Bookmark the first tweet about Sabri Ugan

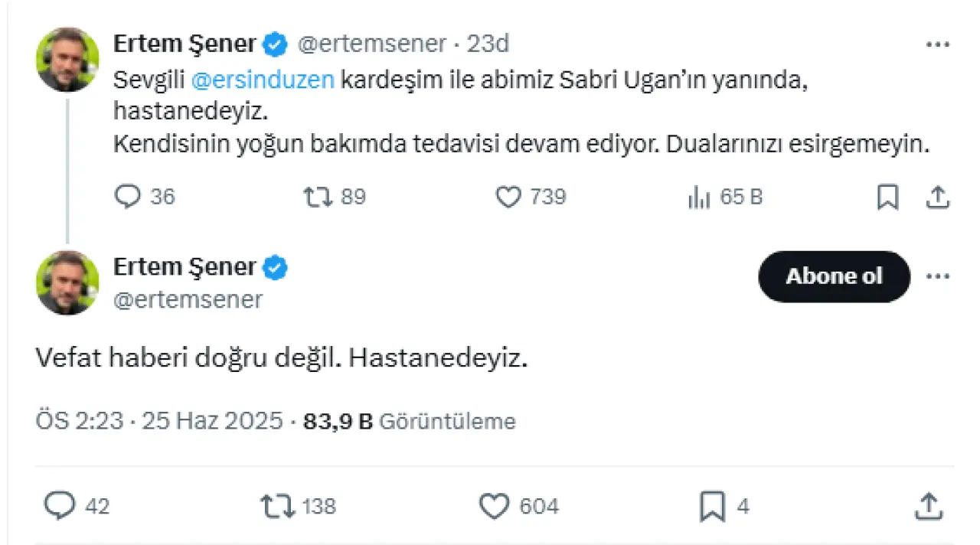887,197
